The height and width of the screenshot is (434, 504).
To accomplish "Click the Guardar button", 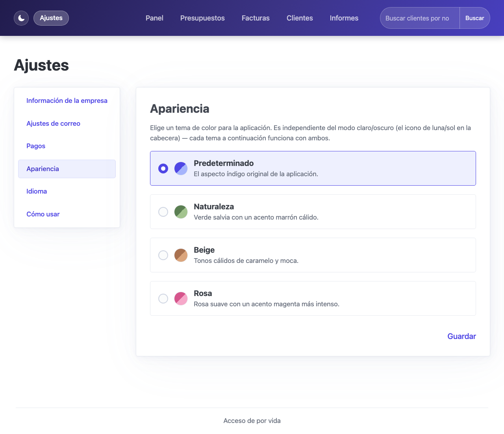I will 461,336.
